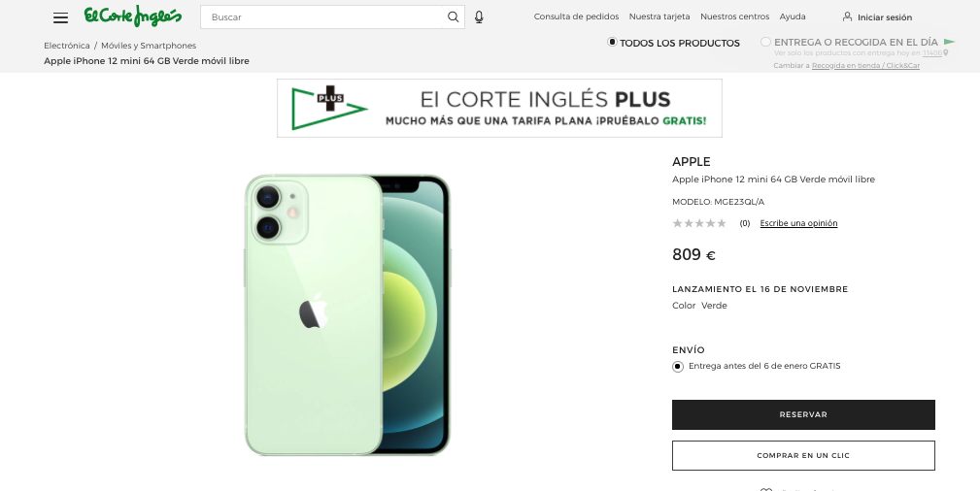Click the El Corte Inglés Plus banner
The image size is (980, 491).
pyautogui.click(x=499, y=108)
